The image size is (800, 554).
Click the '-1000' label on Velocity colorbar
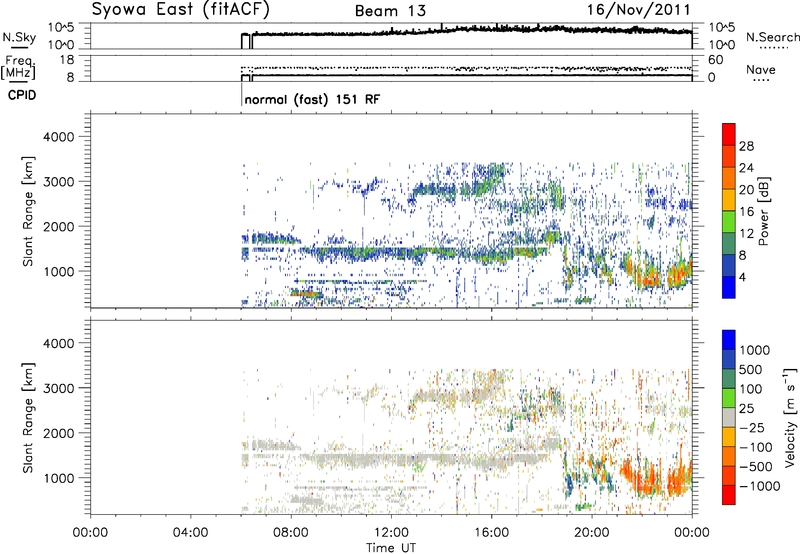point(760,486)
